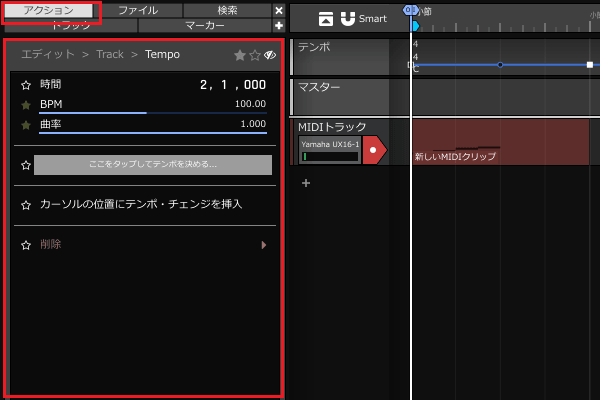Toggle favorite star next to 時間
Screen dimensions: 600x400
26,86
